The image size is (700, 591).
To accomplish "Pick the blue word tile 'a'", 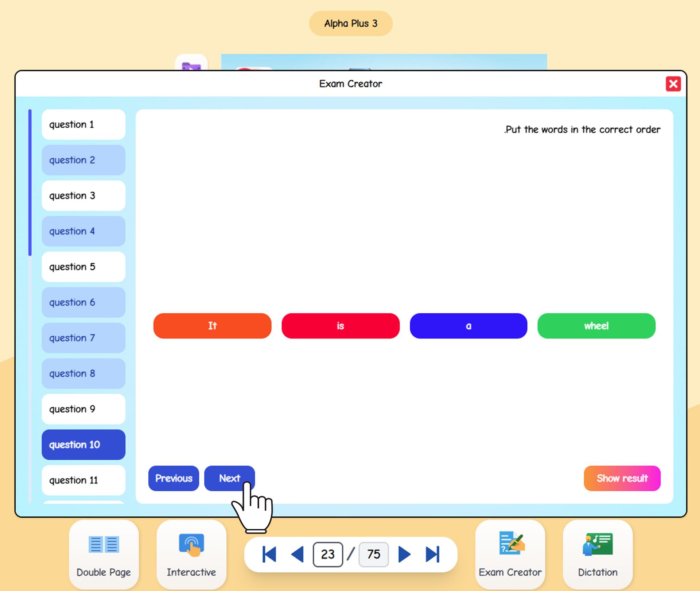I will [x=468, y=326].
